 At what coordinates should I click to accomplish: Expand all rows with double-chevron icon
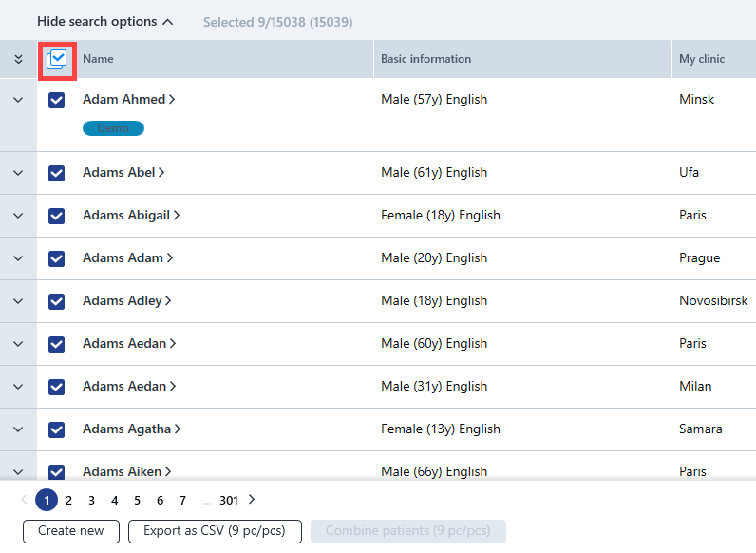[18, 59]
